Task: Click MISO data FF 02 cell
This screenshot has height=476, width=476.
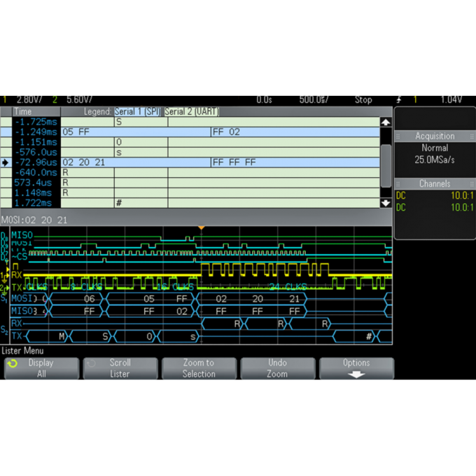Action: tap(295, 132)
